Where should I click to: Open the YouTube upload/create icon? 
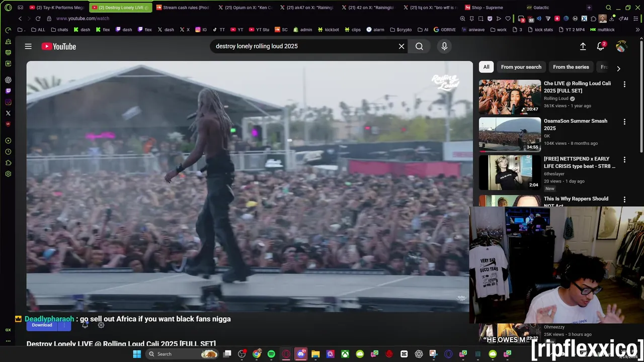click(583, 46)
